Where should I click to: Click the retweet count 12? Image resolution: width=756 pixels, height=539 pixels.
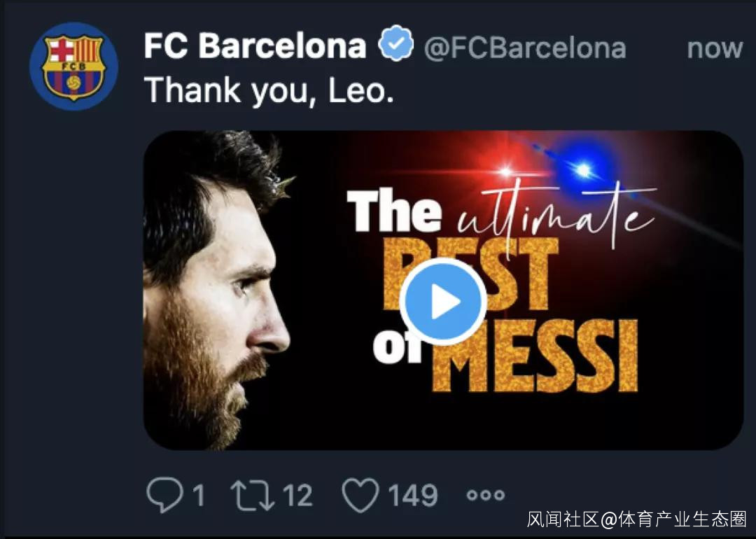tap(297, 496)
